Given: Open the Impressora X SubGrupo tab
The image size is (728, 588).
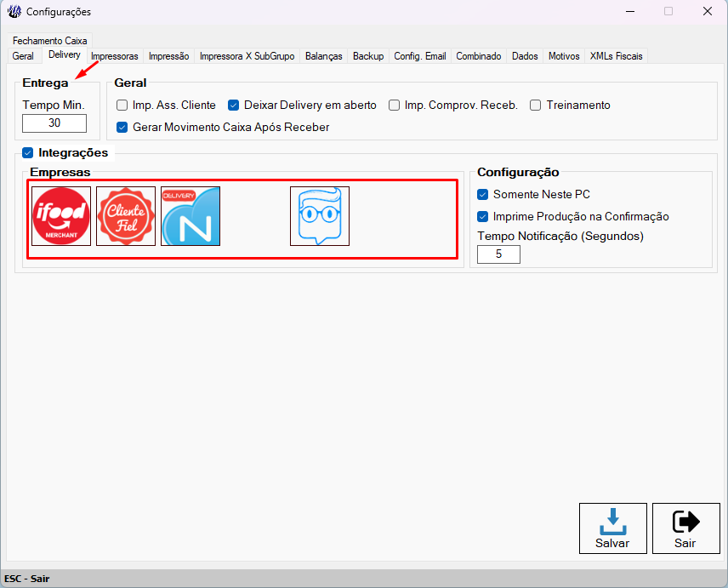Looking at the screenshot, I should pyautogui.click(x=247, y=56).
